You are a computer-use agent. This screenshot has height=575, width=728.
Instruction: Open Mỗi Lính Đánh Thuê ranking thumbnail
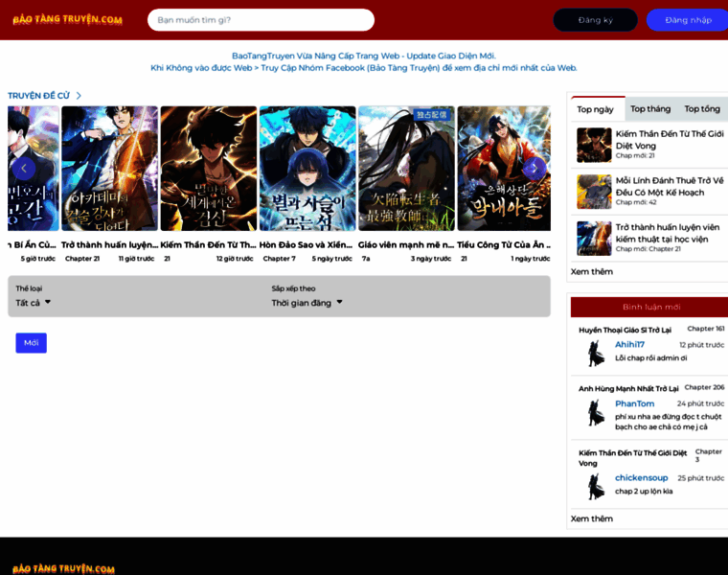click(594, 192)
